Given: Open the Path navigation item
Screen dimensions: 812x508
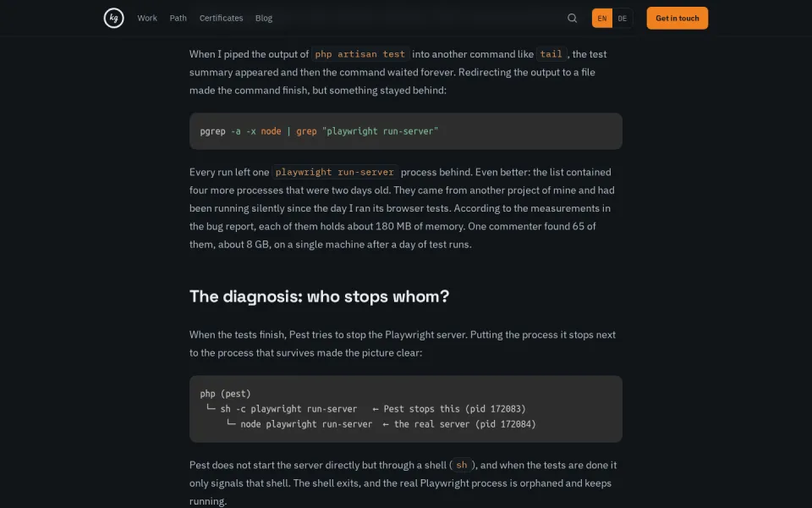Looking at the screenshot, I should [x=178, y=18].
